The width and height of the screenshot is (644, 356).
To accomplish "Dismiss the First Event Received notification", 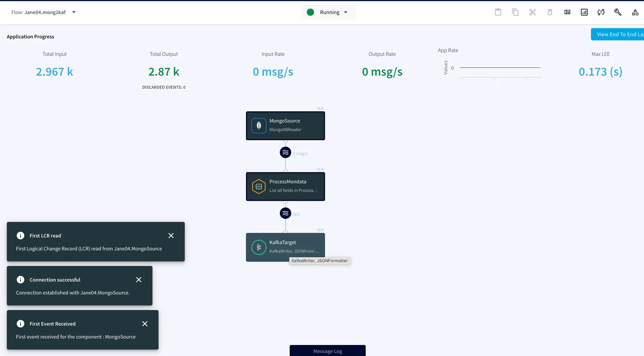I will [145, 324].
